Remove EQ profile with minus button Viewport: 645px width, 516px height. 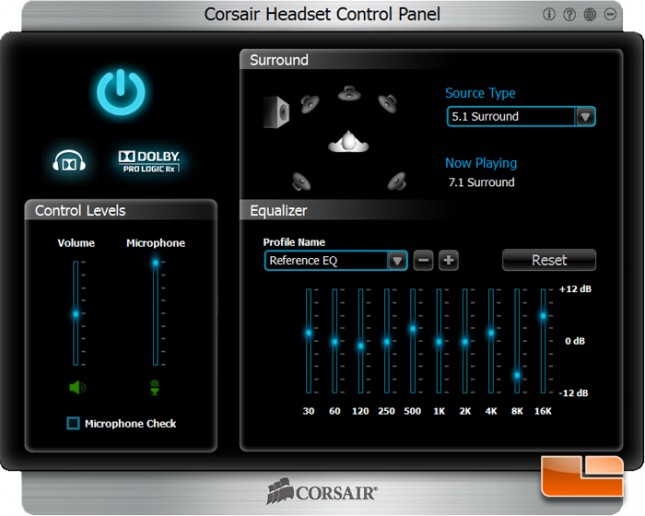tap(423, 260)
